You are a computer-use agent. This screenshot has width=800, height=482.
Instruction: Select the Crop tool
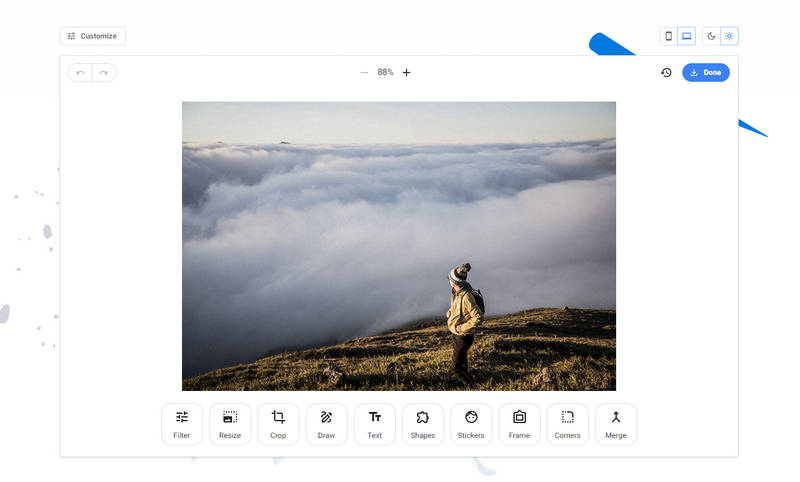pyautogui.click(x=278, y=424)
